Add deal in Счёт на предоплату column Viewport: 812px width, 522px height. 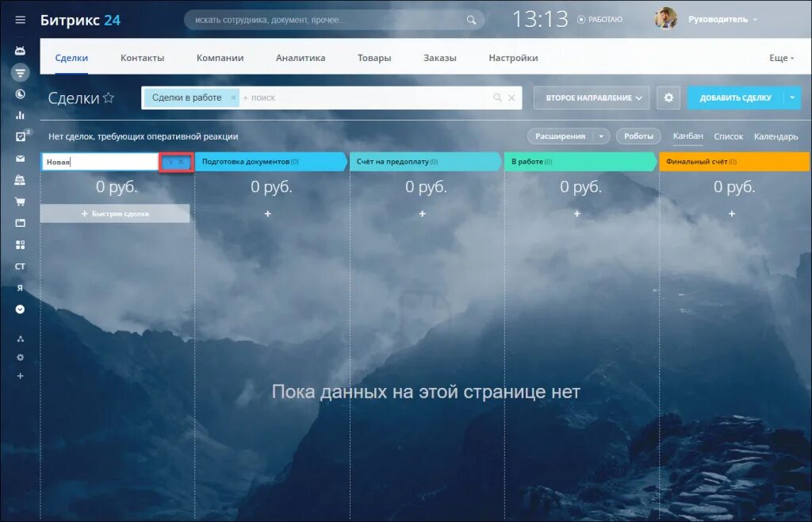click(x=423, y=213)
